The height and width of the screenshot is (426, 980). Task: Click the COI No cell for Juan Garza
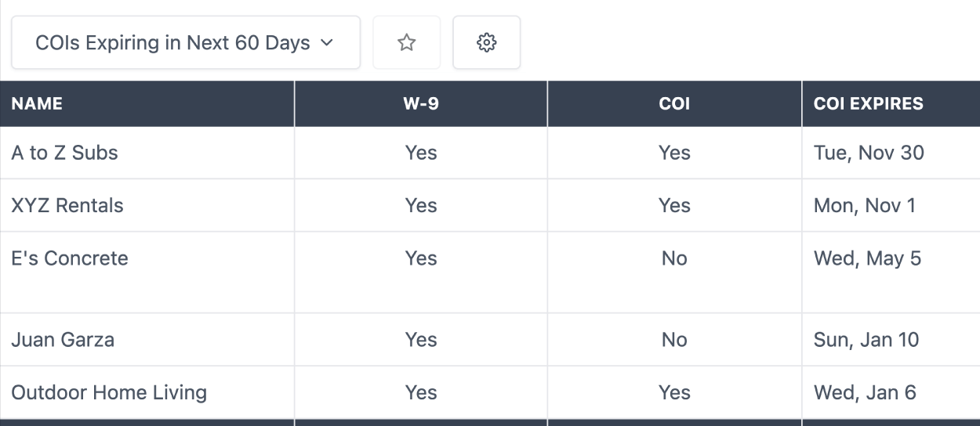pyautogui.click(x=674, y=340)
